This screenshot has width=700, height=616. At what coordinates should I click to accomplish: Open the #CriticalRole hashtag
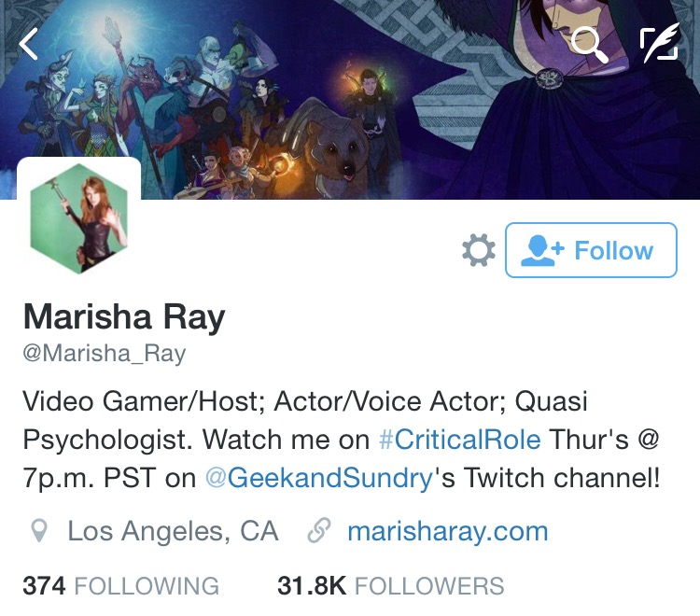point(460,440)
